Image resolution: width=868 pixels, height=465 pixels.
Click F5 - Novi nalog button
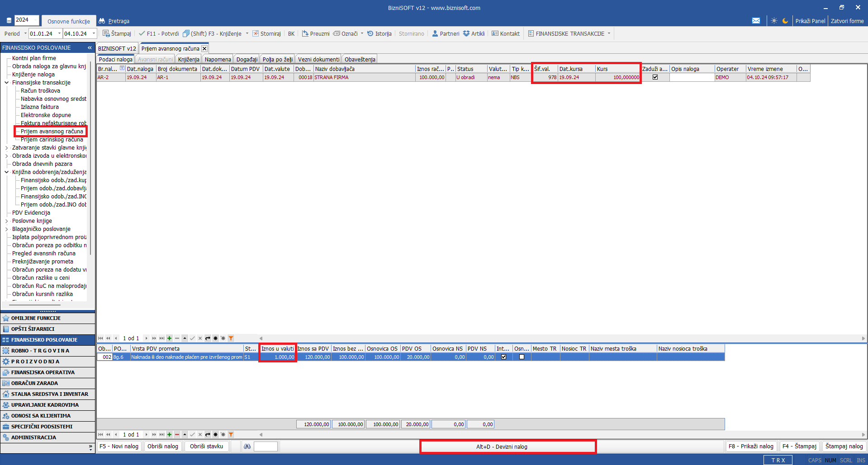(x=119, y=446)
